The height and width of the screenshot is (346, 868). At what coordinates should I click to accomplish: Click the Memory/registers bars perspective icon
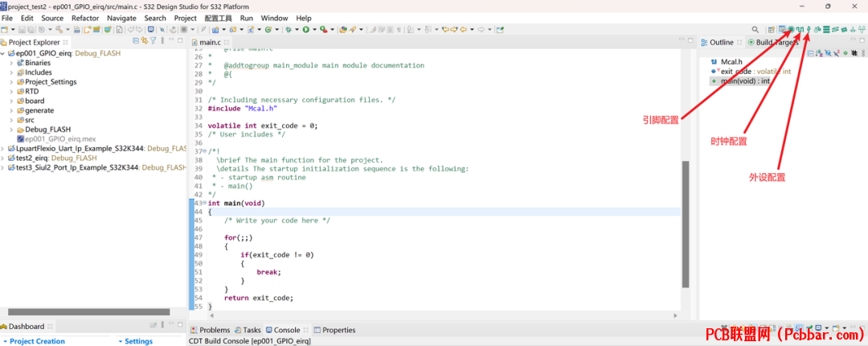[826, 30]
